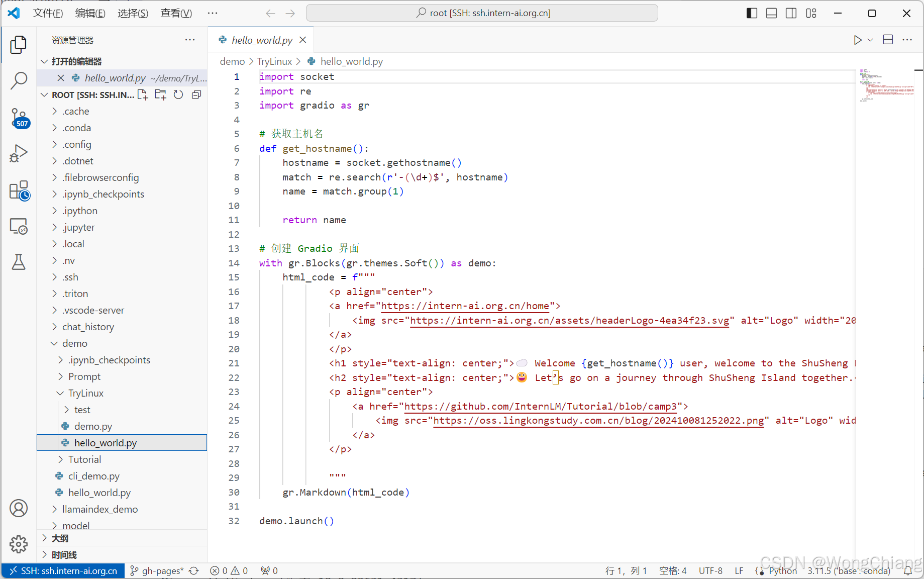Refresh the ROOT explorer tree
The image size is (924, 579).
pyautogui.click(x=178, y=94)
